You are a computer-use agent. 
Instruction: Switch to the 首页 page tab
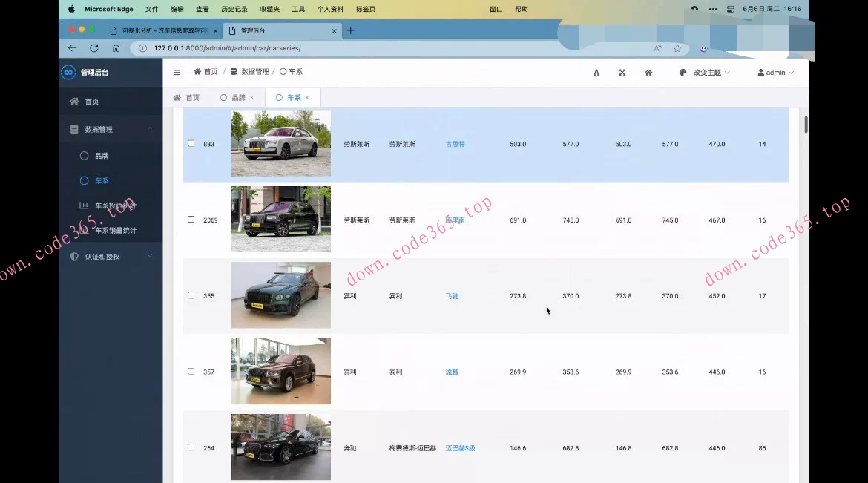point(187,98)
